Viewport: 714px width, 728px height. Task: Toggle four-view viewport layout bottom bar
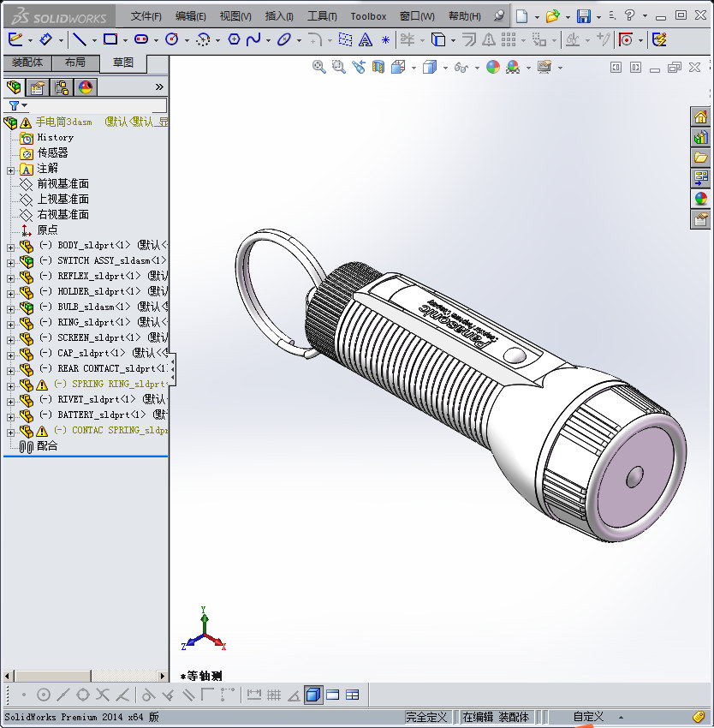coord(353,695)
